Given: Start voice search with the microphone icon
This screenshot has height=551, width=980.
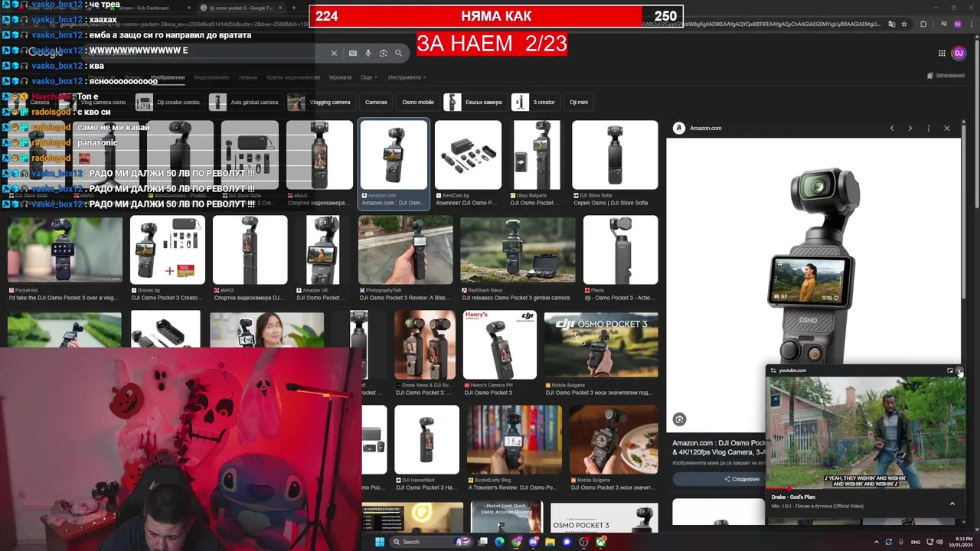Looking at the screenshot, I should click(x=368, y=54).
